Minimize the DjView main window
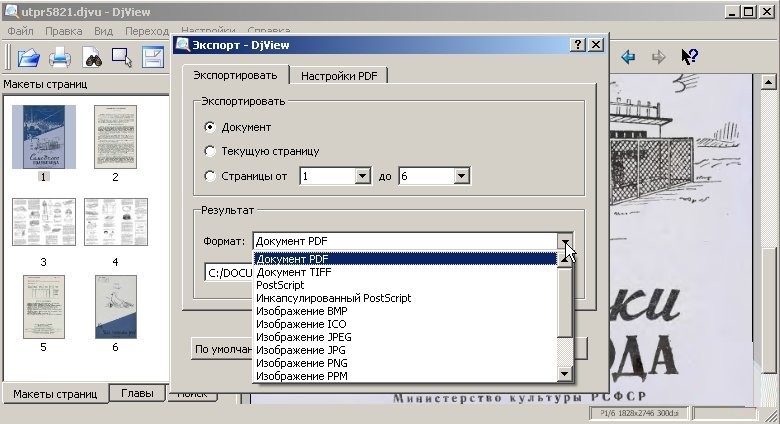The image size is (780, 424). coord(731,11)
